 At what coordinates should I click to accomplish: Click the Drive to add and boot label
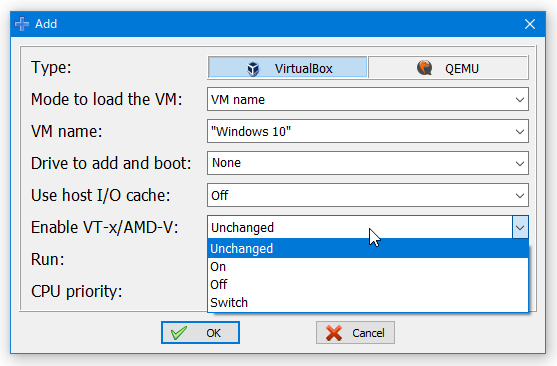111,163
